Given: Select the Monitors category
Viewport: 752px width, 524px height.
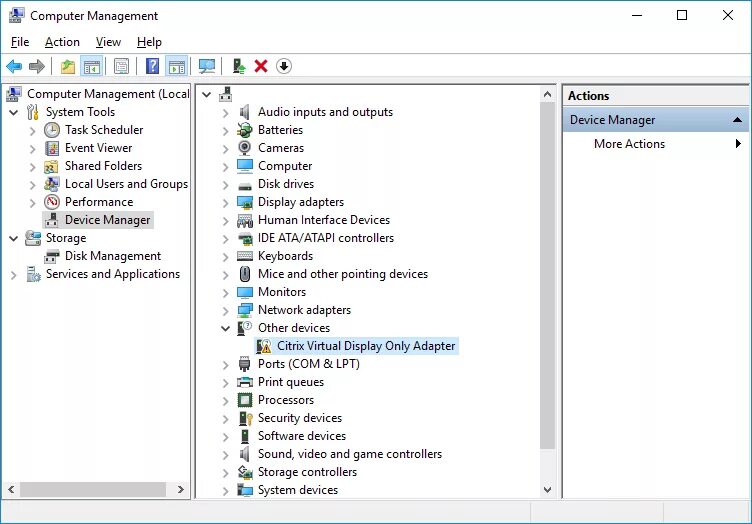Looking at the screenshot, I should pos(282,292).
